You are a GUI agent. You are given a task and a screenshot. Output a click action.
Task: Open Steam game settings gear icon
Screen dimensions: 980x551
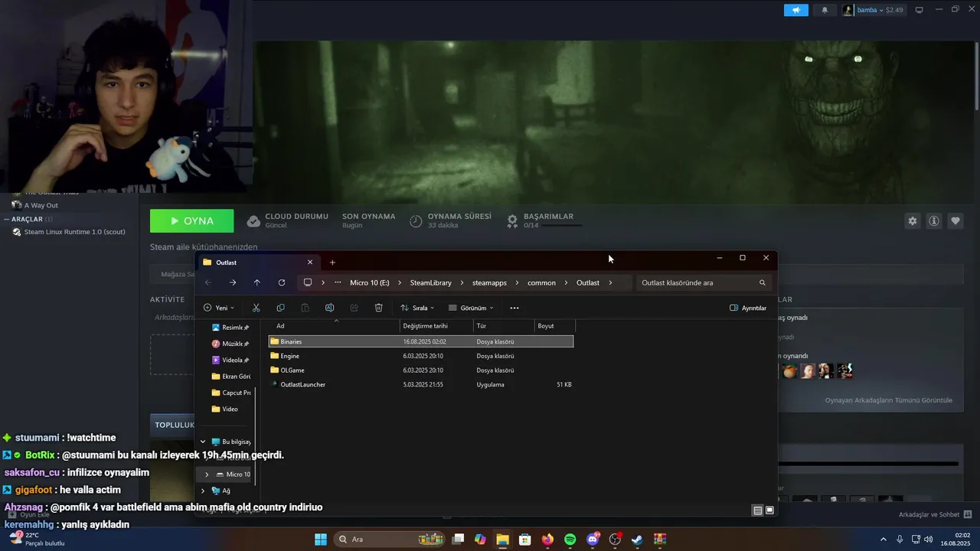[912, 221]
